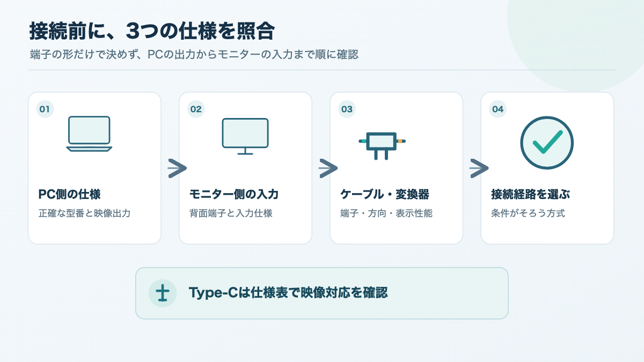Viewport: 644px width, 362px height.
Task: Click the heading 'モニター側の入力'
Action: (234, 194)
